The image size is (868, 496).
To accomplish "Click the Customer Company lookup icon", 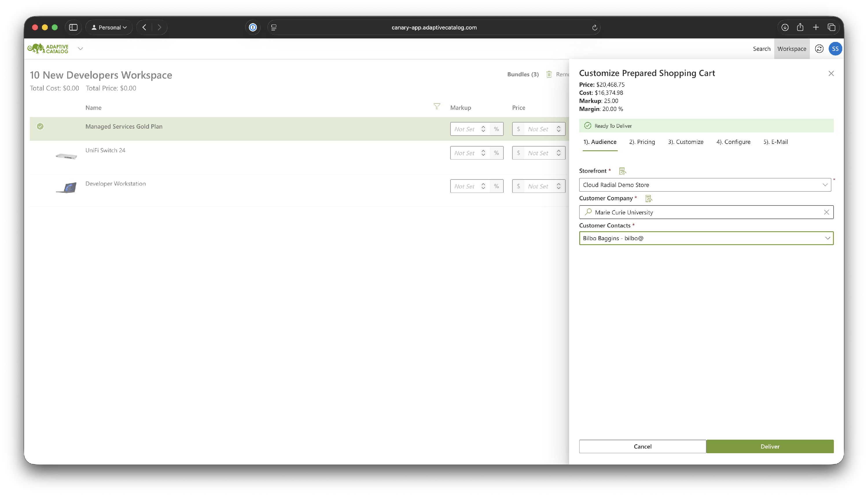I will tap(648, 198).
